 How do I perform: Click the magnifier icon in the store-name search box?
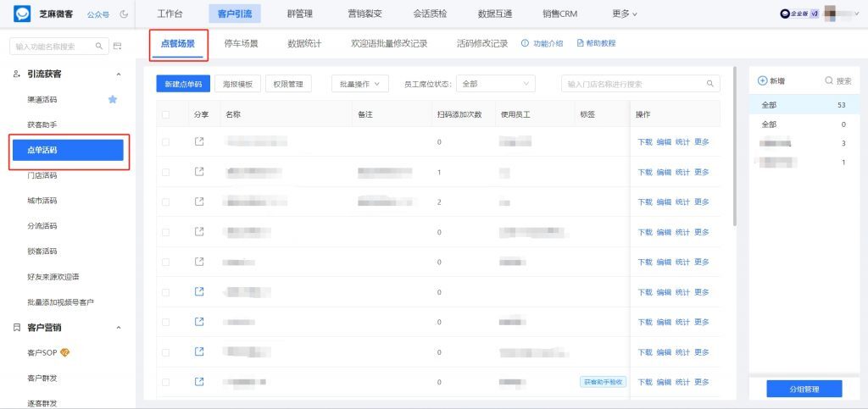[x=710, y=84]
